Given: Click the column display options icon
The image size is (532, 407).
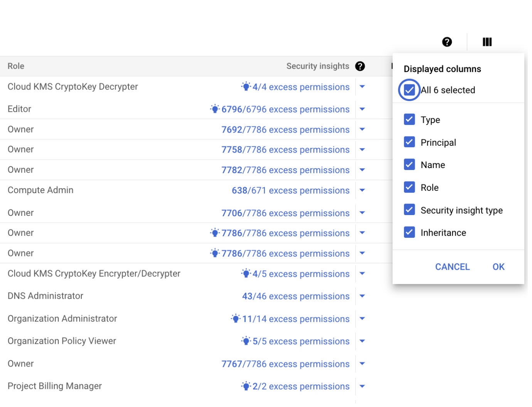Looking at the screenshot, I should tap(487, 42).
